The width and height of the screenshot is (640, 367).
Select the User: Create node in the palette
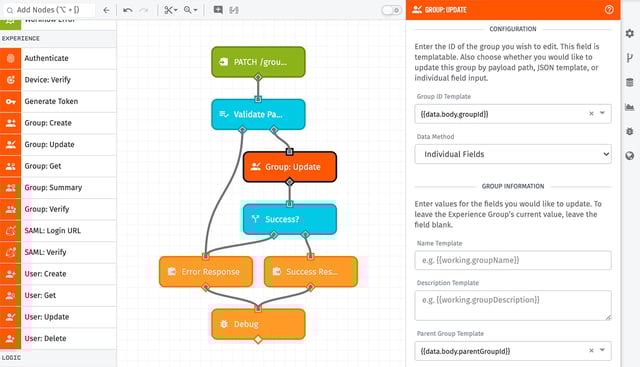58,274
